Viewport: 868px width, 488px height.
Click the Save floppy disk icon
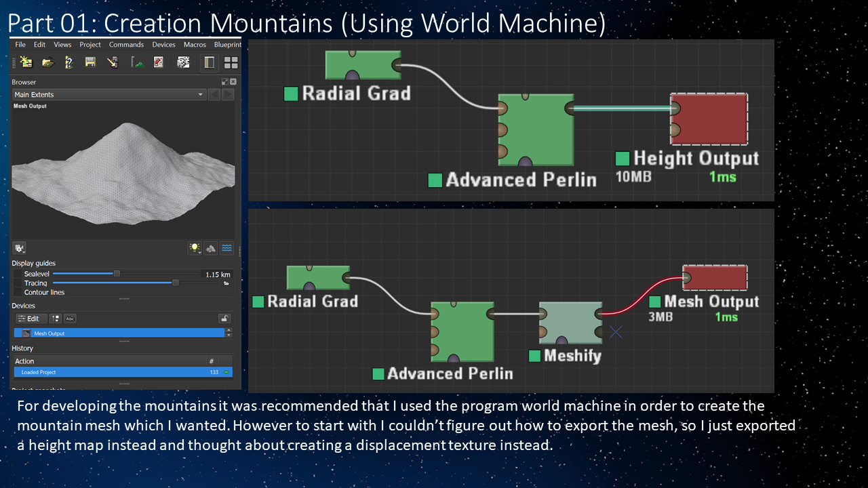coord(90,62)
